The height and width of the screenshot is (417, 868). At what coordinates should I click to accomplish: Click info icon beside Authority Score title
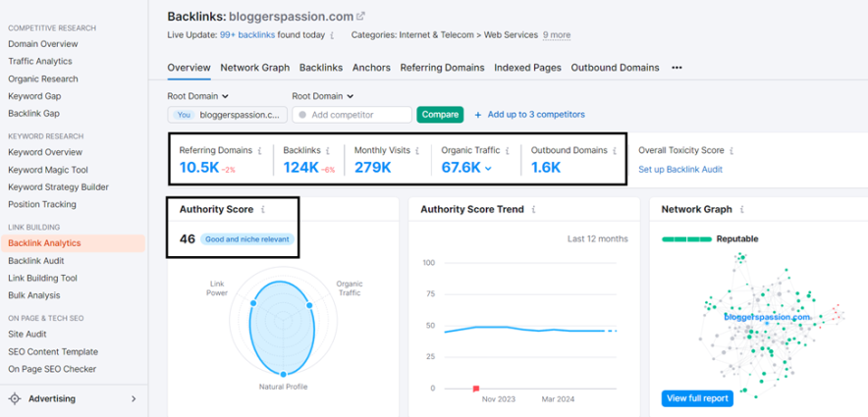pyautogui.click(x=263, y=210)
